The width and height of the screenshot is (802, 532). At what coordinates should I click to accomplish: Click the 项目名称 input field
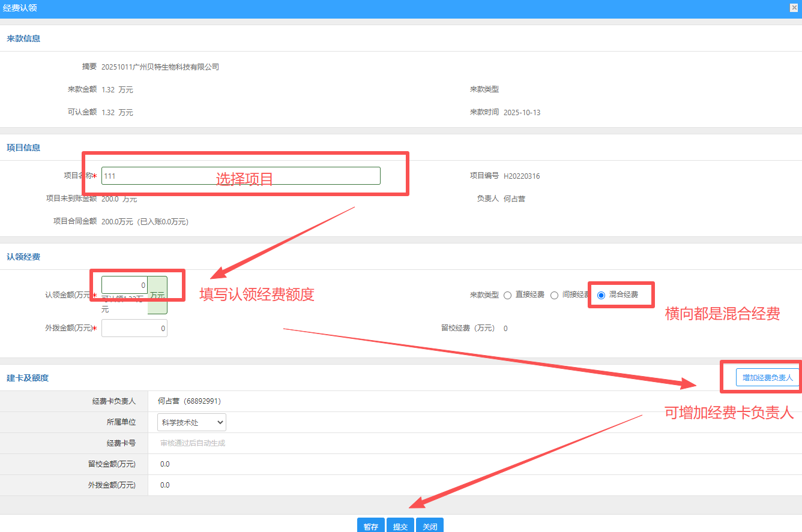(240, 176)
